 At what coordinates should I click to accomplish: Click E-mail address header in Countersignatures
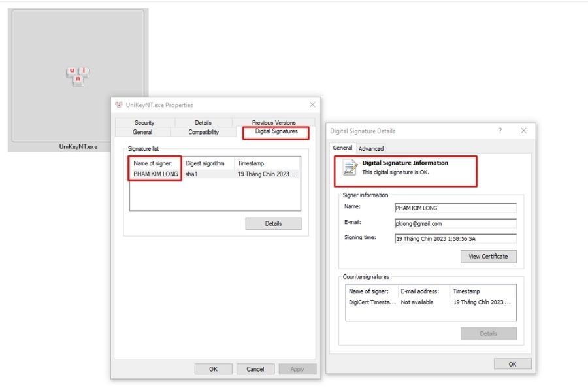click(420, 291)
